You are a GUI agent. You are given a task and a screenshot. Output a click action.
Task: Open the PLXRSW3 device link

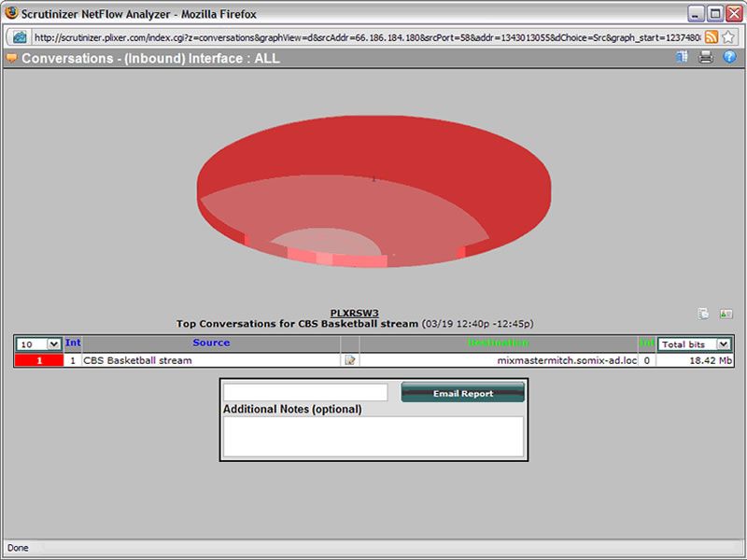355,313
